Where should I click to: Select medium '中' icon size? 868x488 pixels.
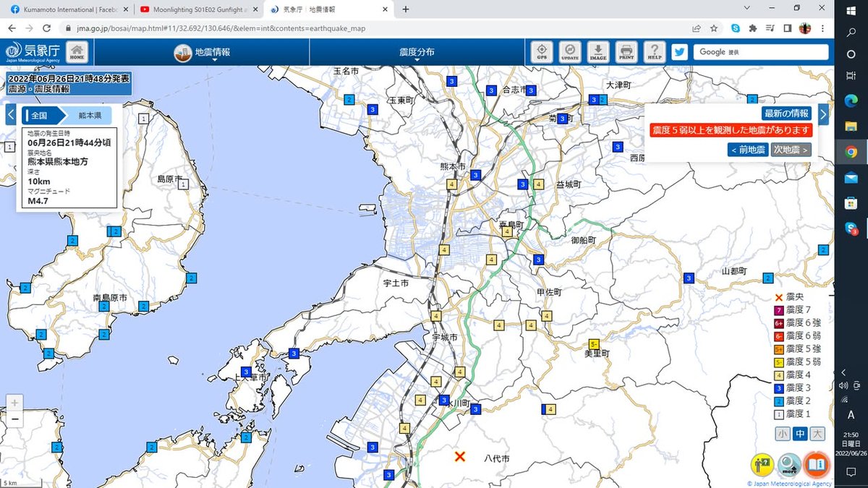[x=799, y=434]
